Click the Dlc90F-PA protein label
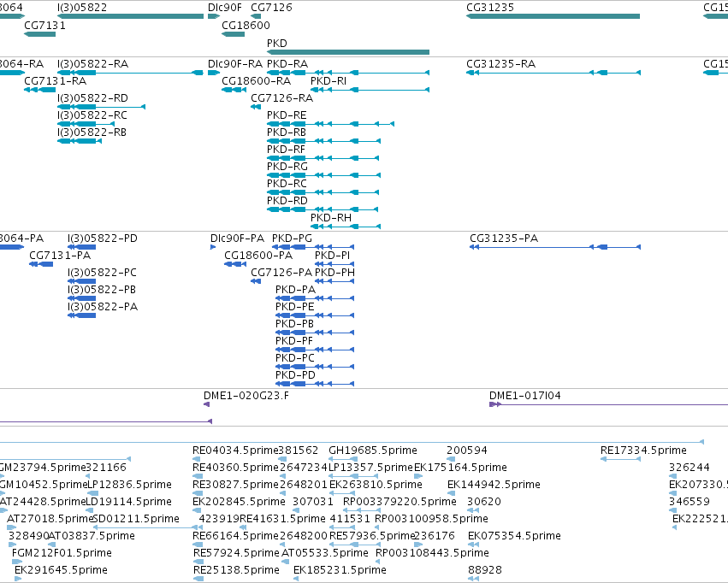The image size is (728, 583). pos(237,238)
